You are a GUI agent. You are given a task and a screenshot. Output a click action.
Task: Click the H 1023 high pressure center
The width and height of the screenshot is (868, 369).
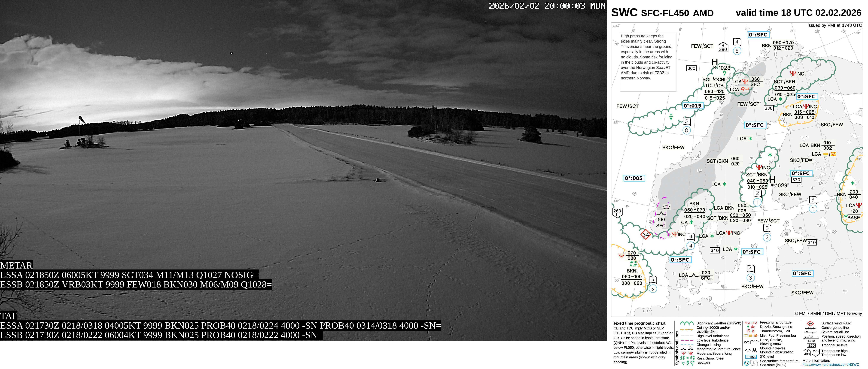click(x=715, y=62)
